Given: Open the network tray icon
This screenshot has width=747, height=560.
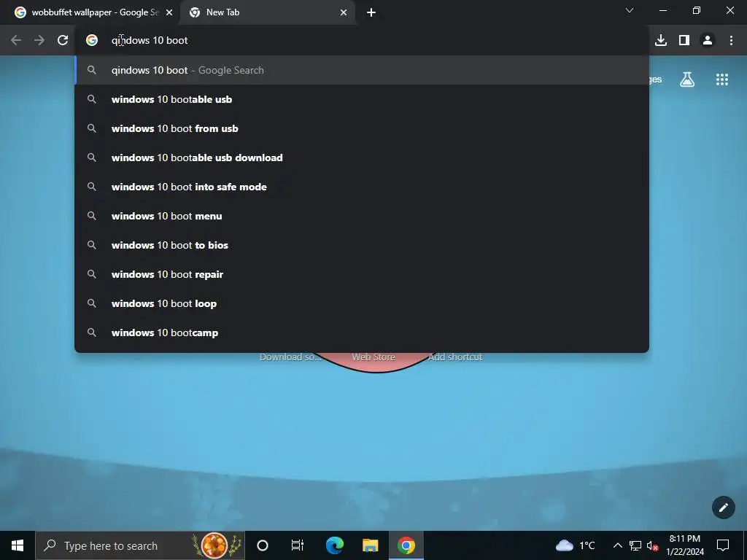Looking at the screenshot, I should 635,545.
